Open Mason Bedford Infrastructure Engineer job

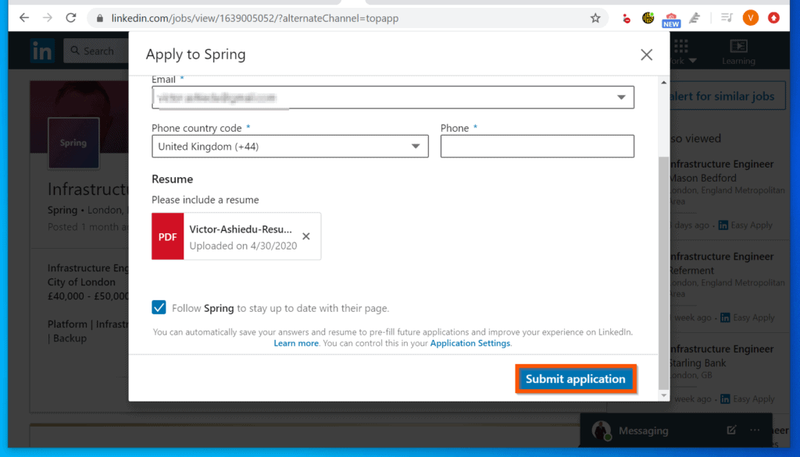click(721, 164)
